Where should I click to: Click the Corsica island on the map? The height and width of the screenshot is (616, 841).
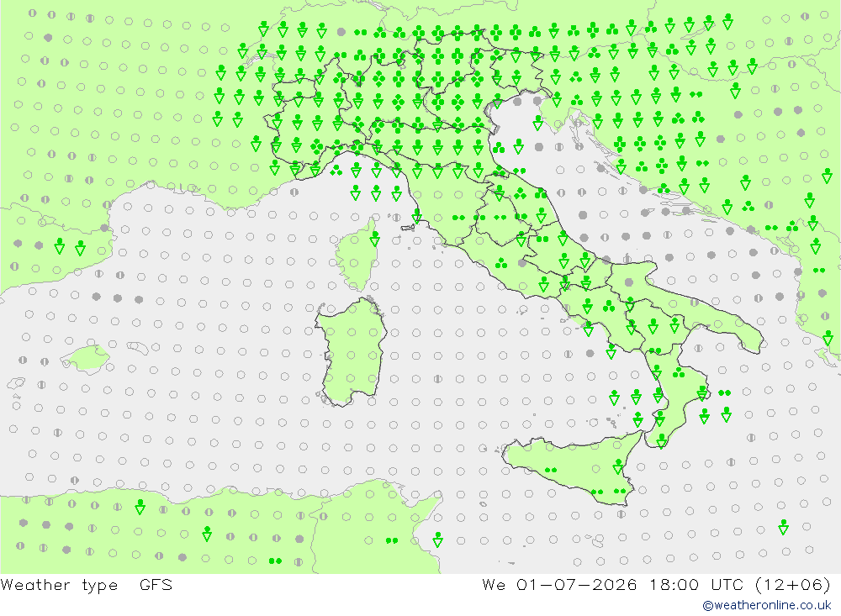coord(357,255)
